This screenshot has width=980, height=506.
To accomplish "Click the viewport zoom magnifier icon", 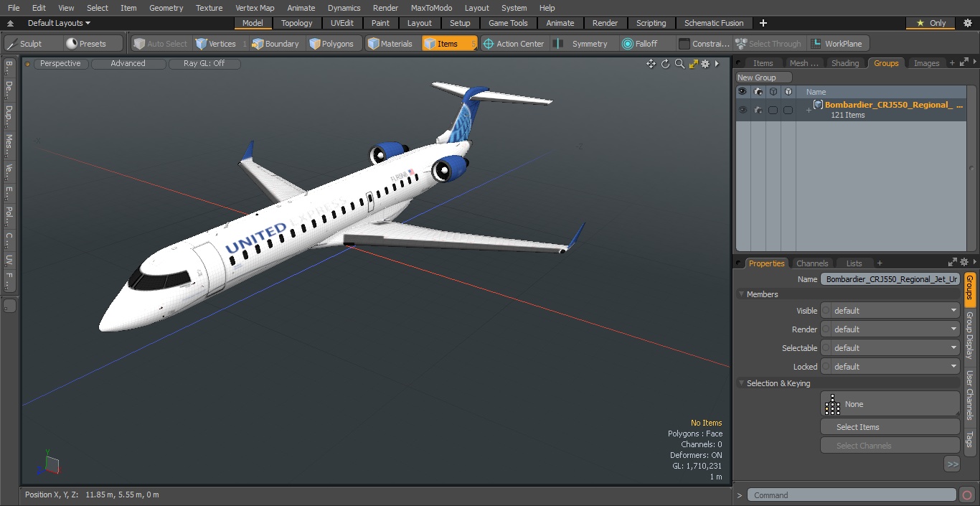I will point(679,64).
